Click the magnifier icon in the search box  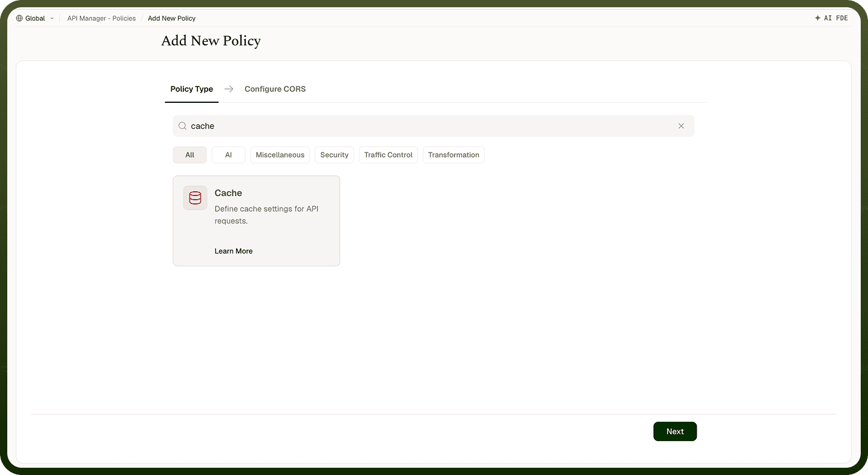(x=182, y=126)
